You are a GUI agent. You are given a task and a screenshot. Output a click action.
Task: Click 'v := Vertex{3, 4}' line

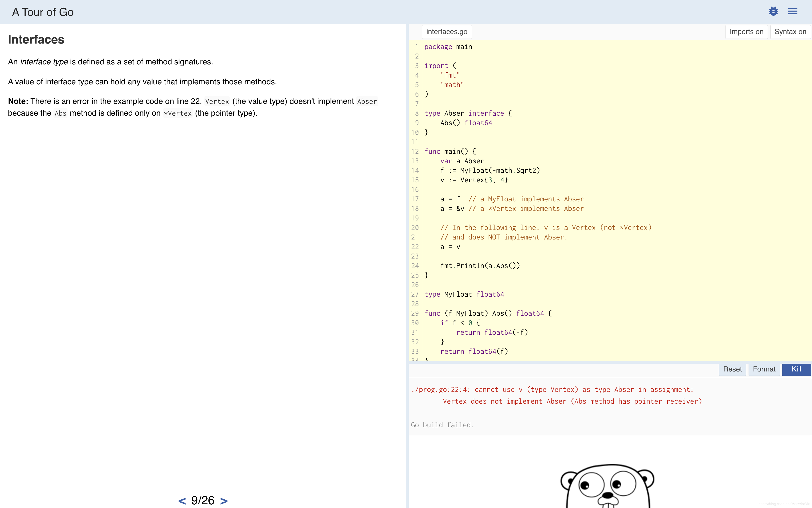click(474, 180)
